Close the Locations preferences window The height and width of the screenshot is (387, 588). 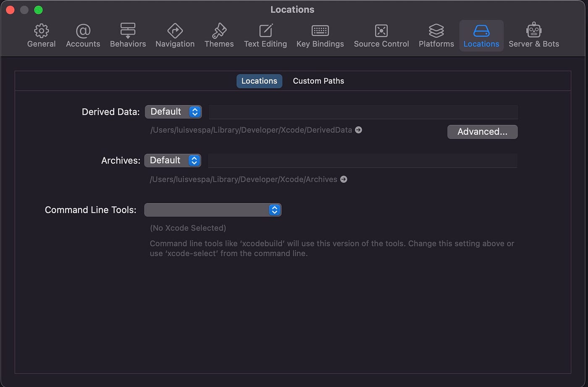(10, 10)
